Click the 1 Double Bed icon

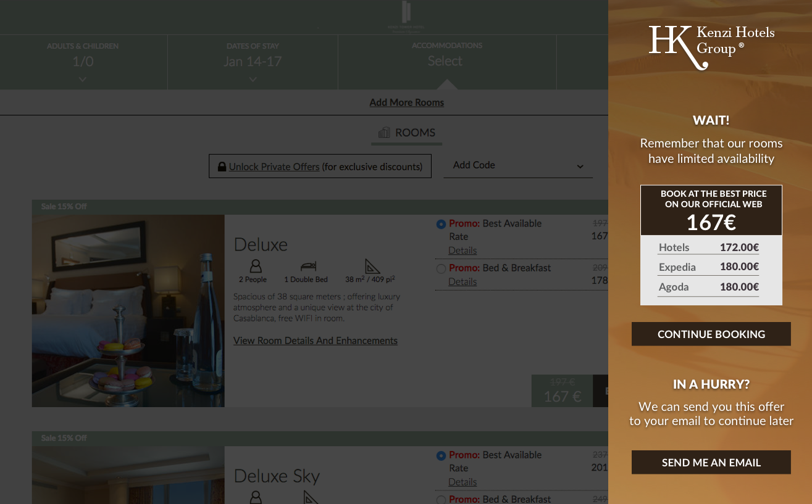click(x=308, y=266)
